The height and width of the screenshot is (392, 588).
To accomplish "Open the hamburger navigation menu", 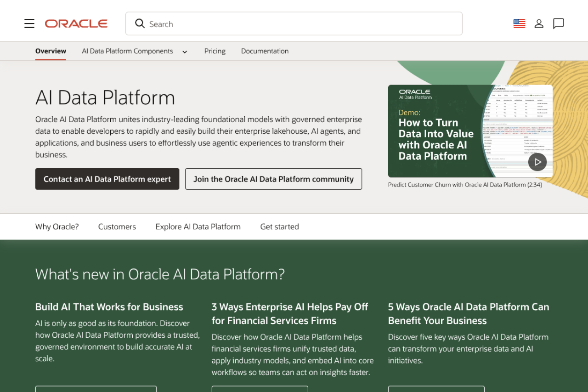I will [29, 23].
